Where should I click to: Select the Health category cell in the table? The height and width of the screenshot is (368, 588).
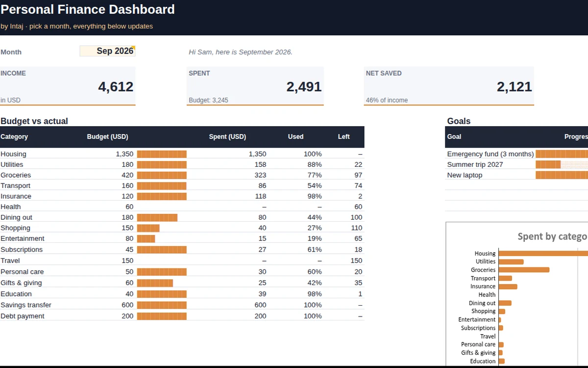[11, 207]
